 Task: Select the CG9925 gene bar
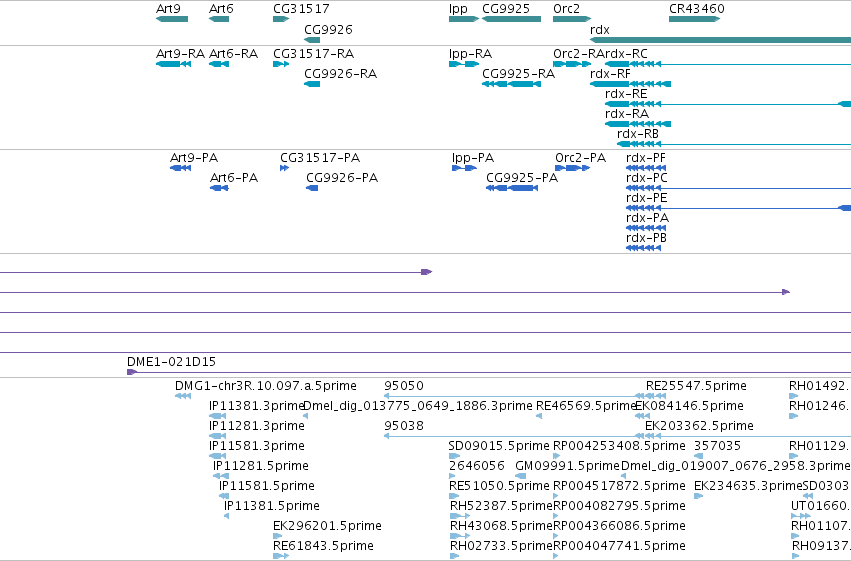click(511, 19)
